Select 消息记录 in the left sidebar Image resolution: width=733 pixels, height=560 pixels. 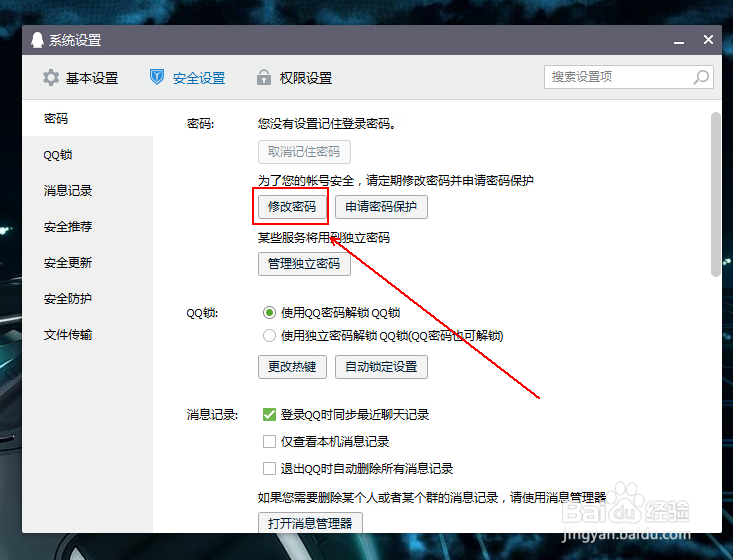87,191
